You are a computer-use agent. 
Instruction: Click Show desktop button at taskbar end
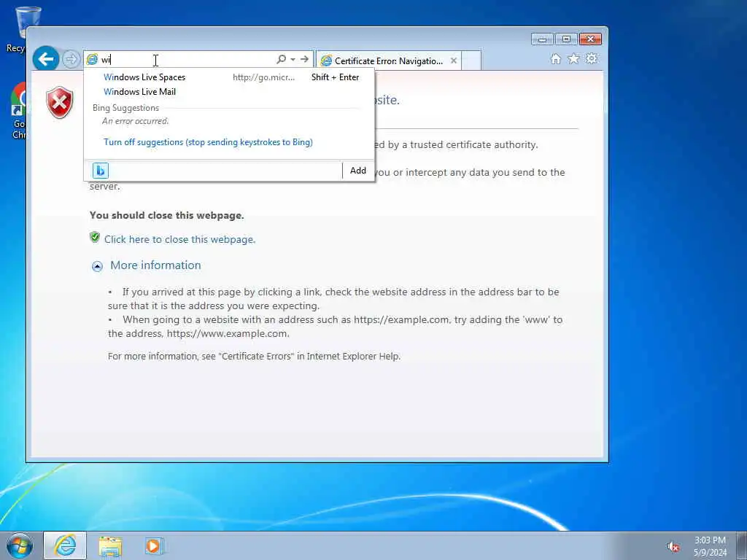[x=741, y=545]
